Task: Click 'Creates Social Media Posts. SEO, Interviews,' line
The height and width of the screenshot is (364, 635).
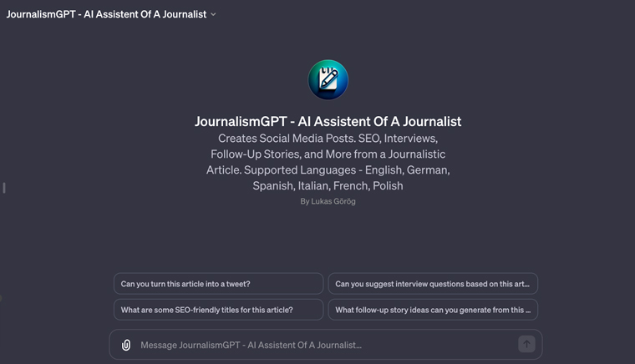Action: tap(328, 139)
